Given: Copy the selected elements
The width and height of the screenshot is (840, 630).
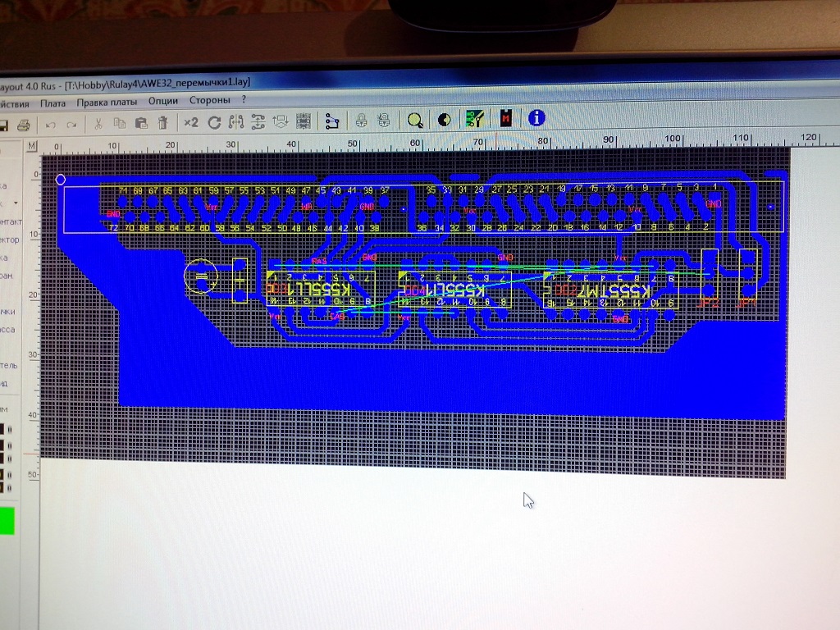Looking at the screenshot, I should (120, 123).
